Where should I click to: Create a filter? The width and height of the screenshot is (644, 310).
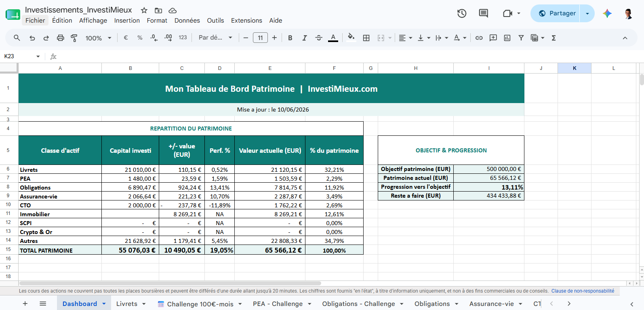point(521,38)
